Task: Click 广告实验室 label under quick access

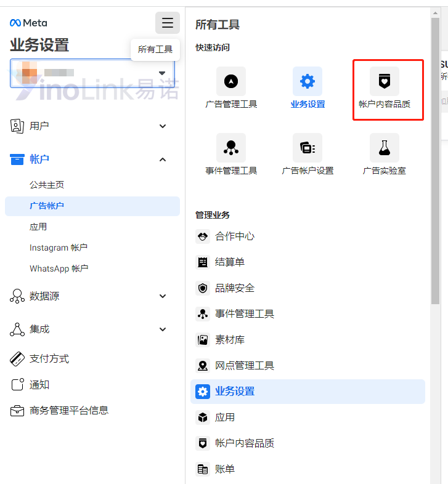Action: click(385, 171)
